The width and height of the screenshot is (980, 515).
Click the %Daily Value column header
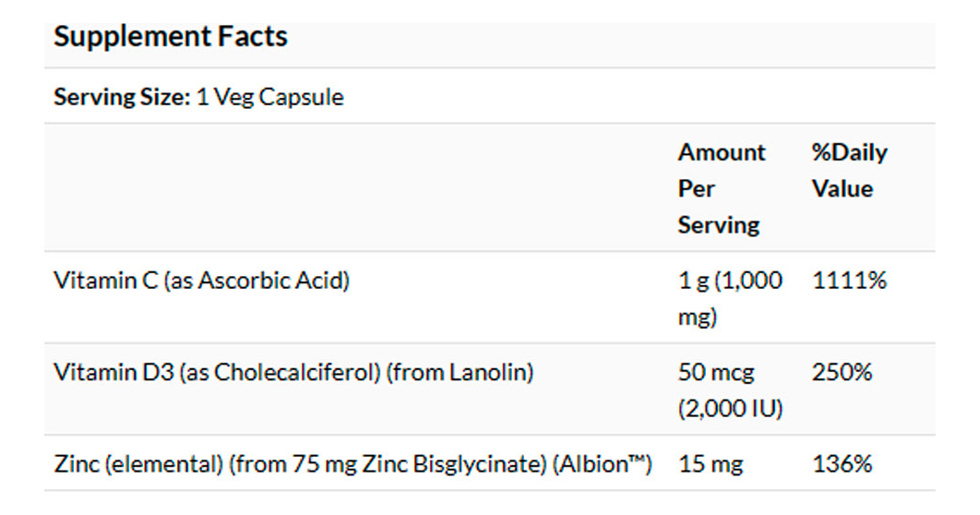click(849, 171)
